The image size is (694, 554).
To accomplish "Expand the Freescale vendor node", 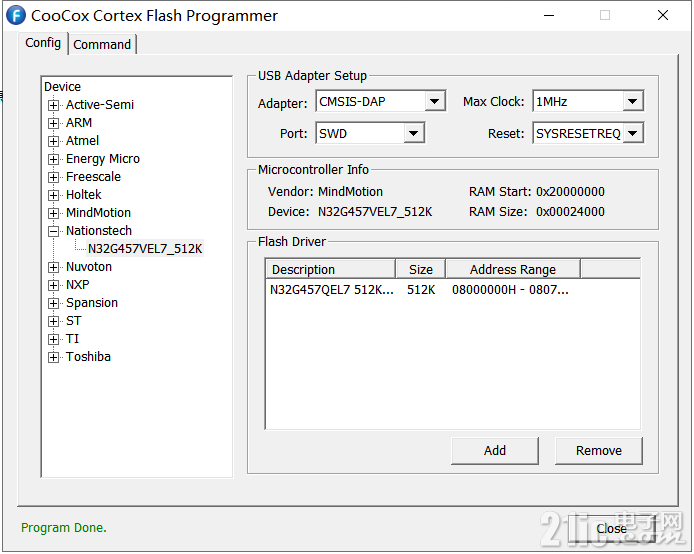I will point(54,177).
